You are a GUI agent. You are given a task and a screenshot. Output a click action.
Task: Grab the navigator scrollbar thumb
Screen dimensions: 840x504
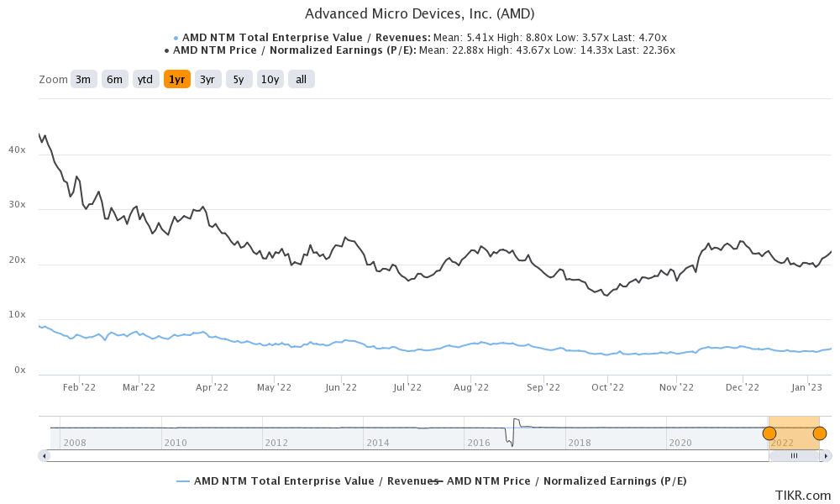[794, 456]
